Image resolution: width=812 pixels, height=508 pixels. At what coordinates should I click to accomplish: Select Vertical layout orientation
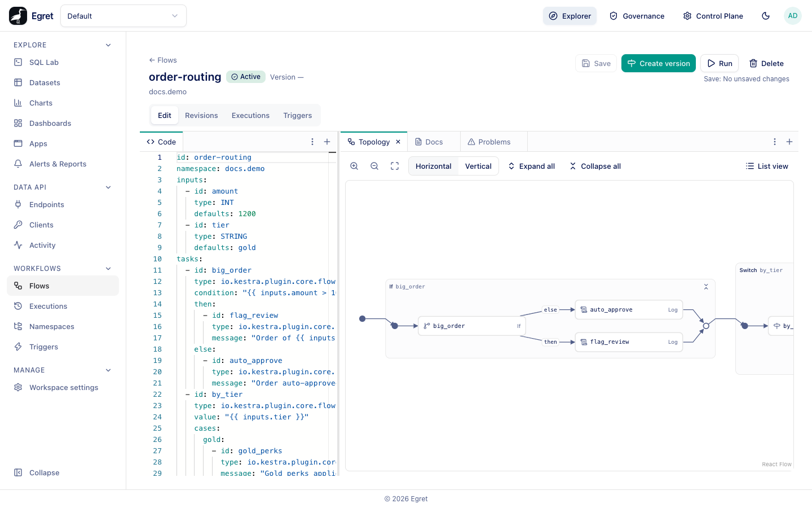[x=478, y=166]
